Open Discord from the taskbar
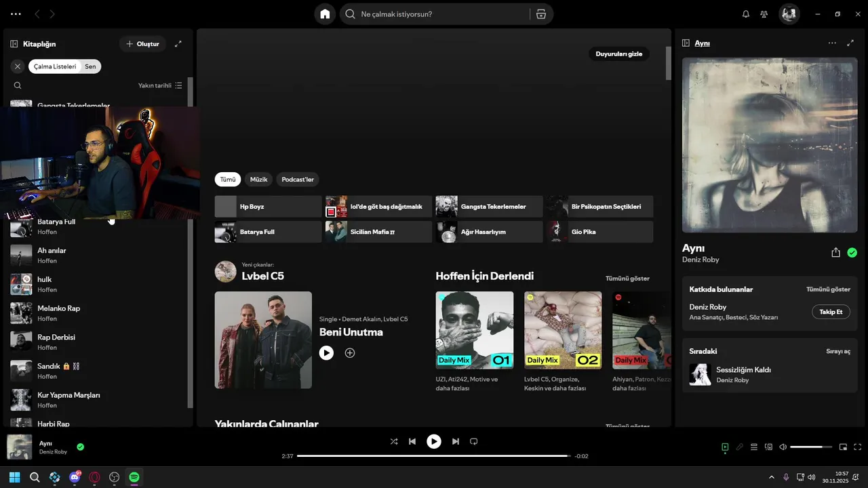Screen dimensions: 868x488 click(75, 477)
